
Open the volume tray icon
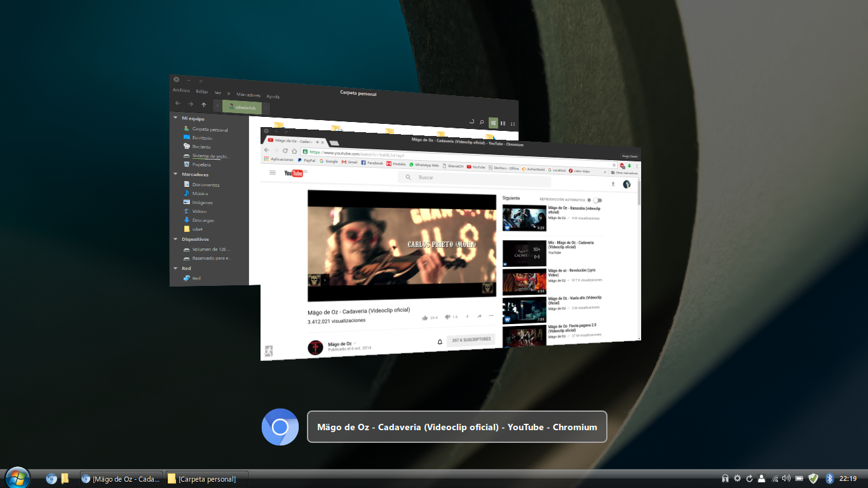786,478
